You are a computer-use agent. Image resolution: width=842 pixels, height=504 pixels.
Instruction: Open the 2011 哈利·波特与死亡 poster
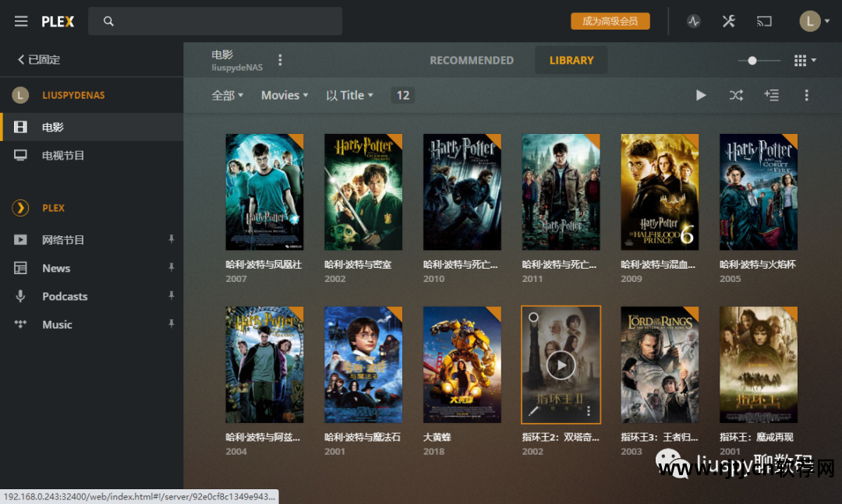pyautogui.click(x=561, y=192)
